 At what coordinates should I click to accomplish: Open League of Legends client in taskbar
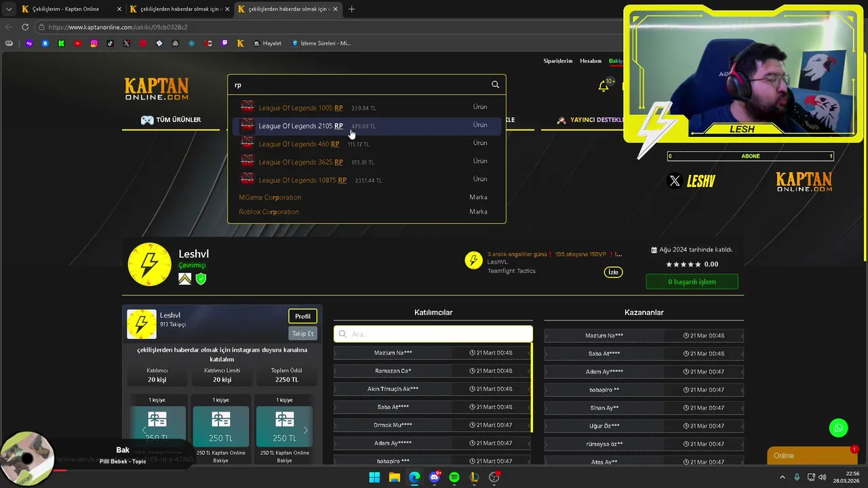[474, 477]
